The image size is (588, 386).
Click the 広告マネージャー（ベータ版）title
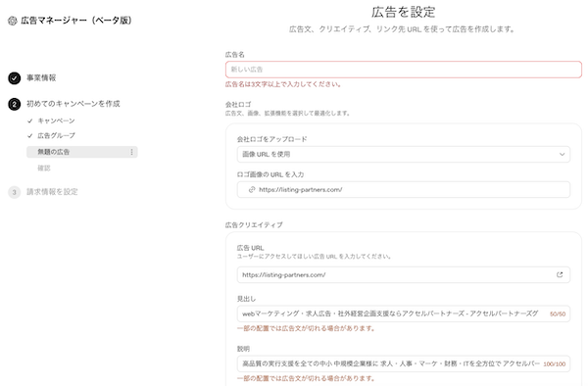coord(76,21)
